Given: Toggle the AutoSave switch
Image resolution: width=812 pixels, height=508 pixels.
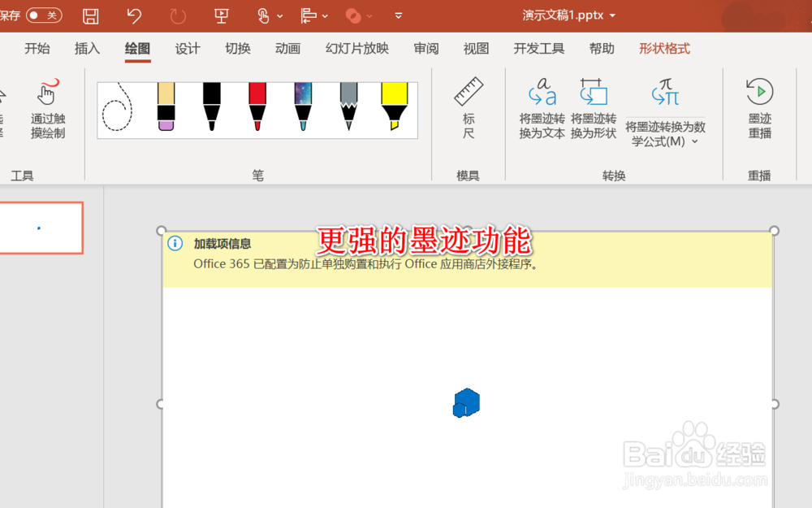Looking at the screenshot, I should point(44,15).
